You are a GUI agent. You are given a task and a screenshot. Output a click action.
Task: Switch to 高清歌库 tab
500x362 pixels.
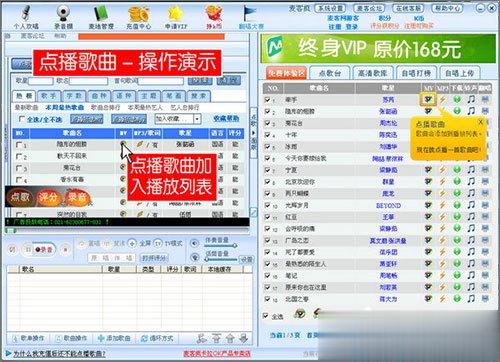pyautogui.click(x=373, y=73)
